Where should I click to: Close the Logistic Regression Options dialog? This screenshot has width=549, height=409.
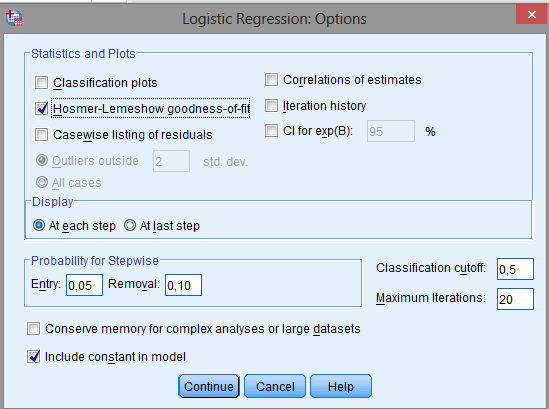(x=531, y=14)
